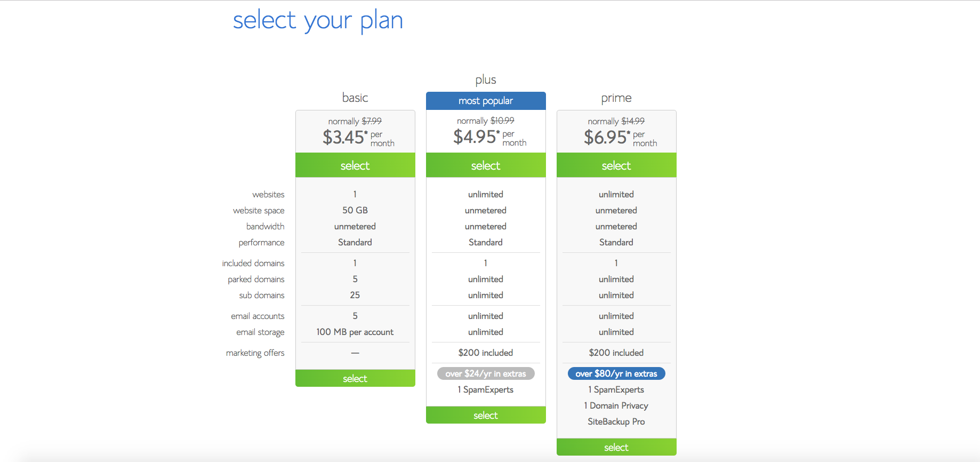Click 'over $80/yr in extras' badge
Image resolution: width=980 pixels, height=462 pixels.
click(x=616, y=373)
